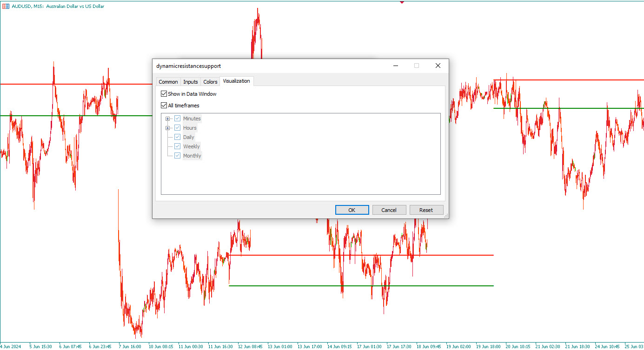Expand the Minutes tree node
644x350 pixels.
[x=167, y=119]
